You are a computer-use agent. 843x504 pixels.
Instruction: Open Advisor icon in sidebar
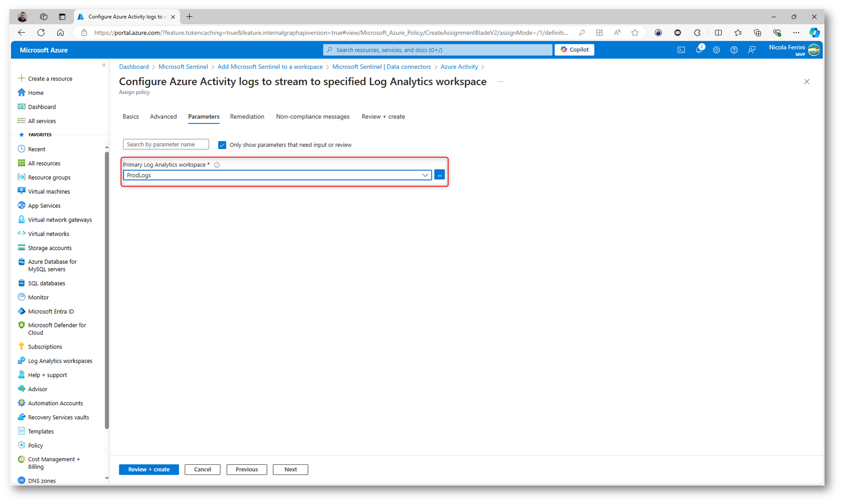pyautogui.click(x=21, y=389)
